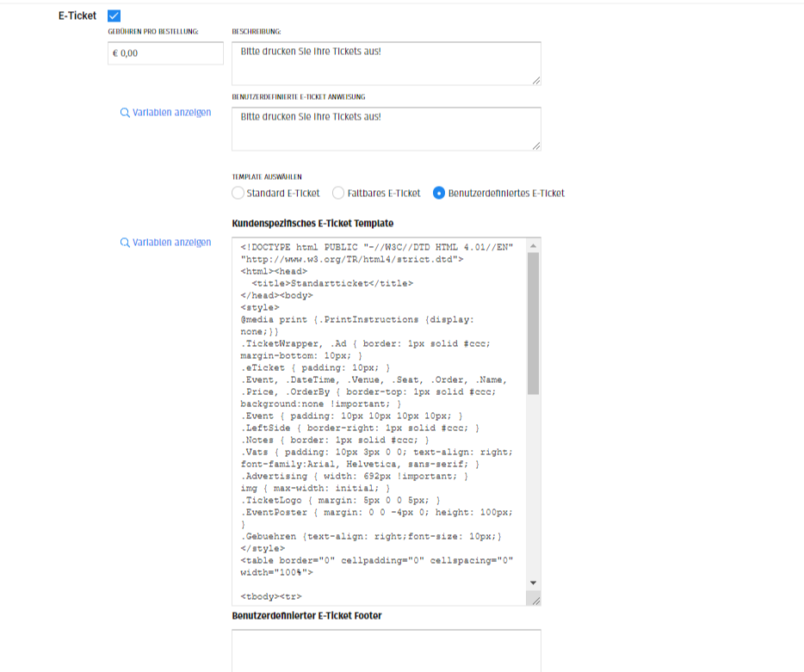Click the magnifier icon beside the lower Variablen anzeigen

(125, 243)
